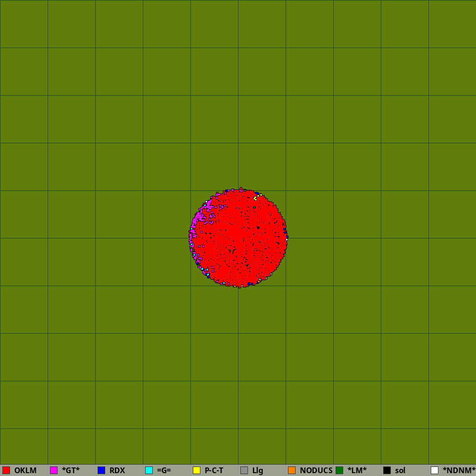Screen dimensions: 476x476
Task: Pick the cyan =G= legend swatch
Action: (x=149, y=470)
